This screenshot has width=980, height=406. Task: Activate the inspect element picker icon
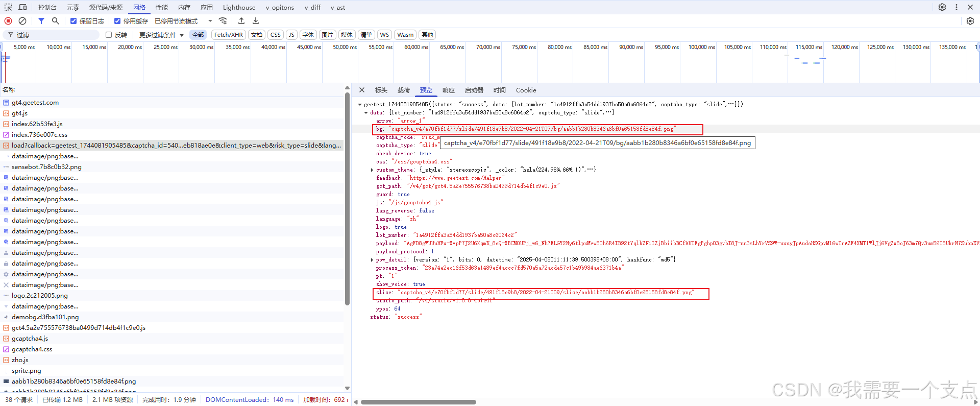(8, 7)
